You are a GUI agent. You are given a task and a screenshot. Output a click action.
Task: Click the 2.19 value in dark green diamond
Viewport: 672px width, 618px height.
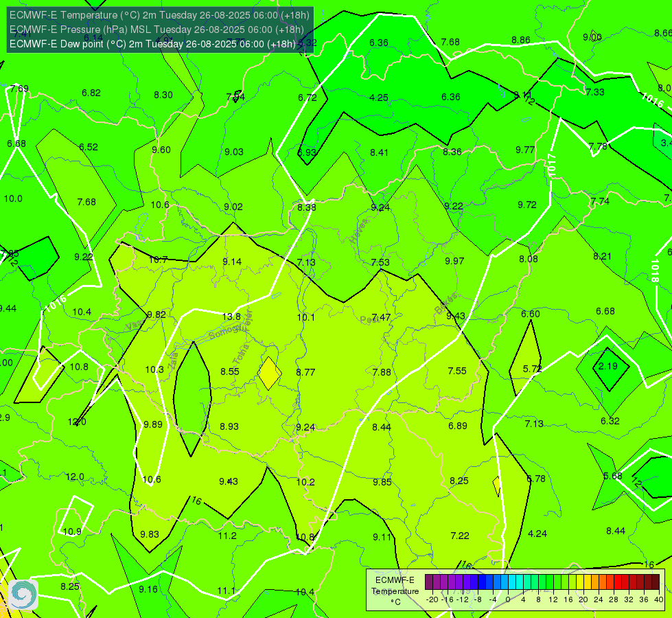(x=607, y=366)
